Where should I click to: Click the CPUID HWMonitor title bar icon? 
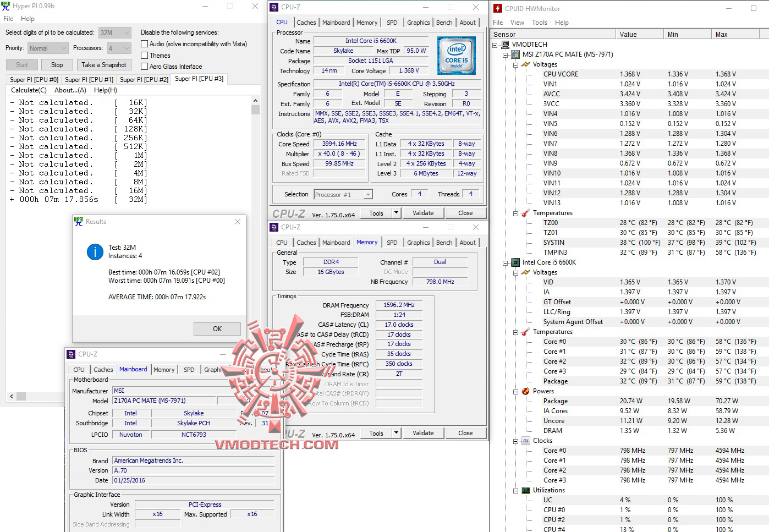(498, 8)
